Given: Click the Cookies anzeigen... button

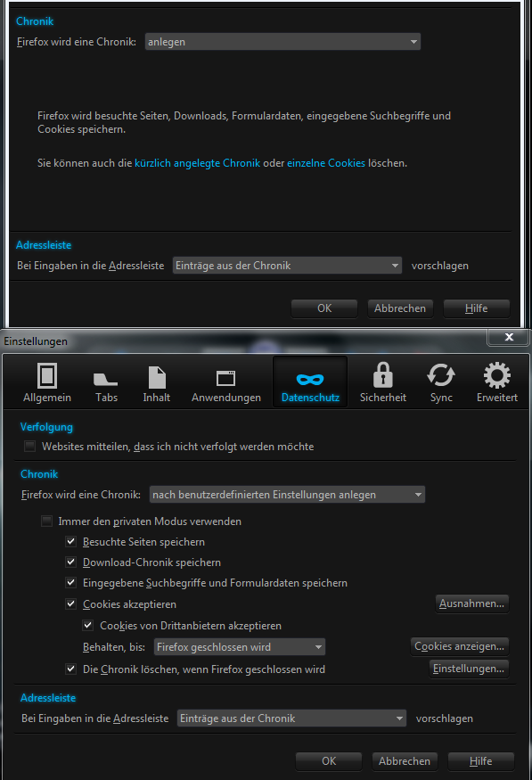Looking at the screenshot, I should [460, 646].
